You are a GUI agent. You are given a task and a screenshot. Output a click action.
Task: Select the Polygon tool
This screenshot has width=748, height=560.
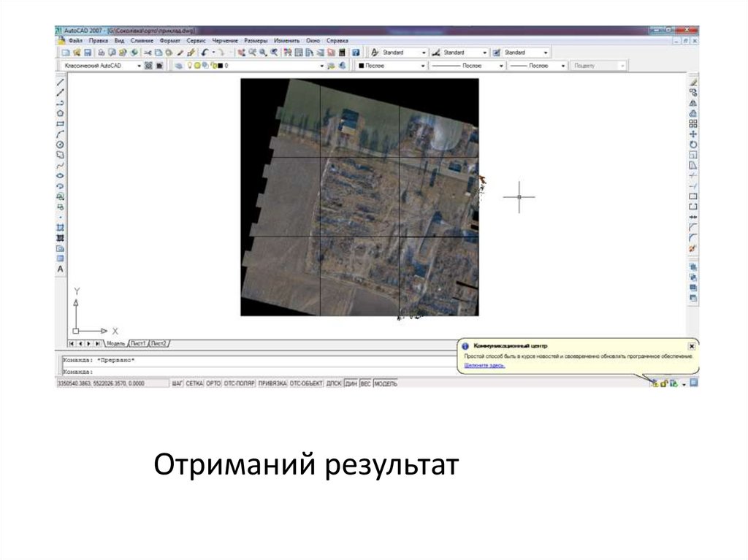pos(61,113)
